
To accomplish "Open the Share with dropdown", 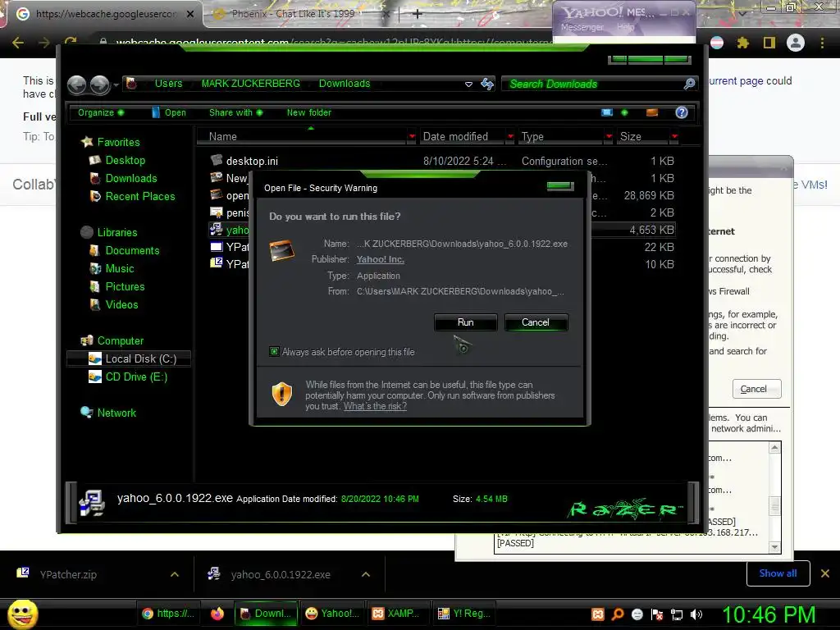I will (x=235, y=112).
